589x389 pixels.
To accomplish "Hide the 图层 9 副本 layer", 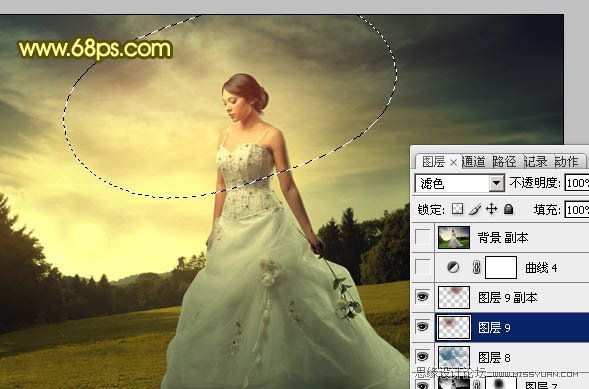I will click(423, 297).
